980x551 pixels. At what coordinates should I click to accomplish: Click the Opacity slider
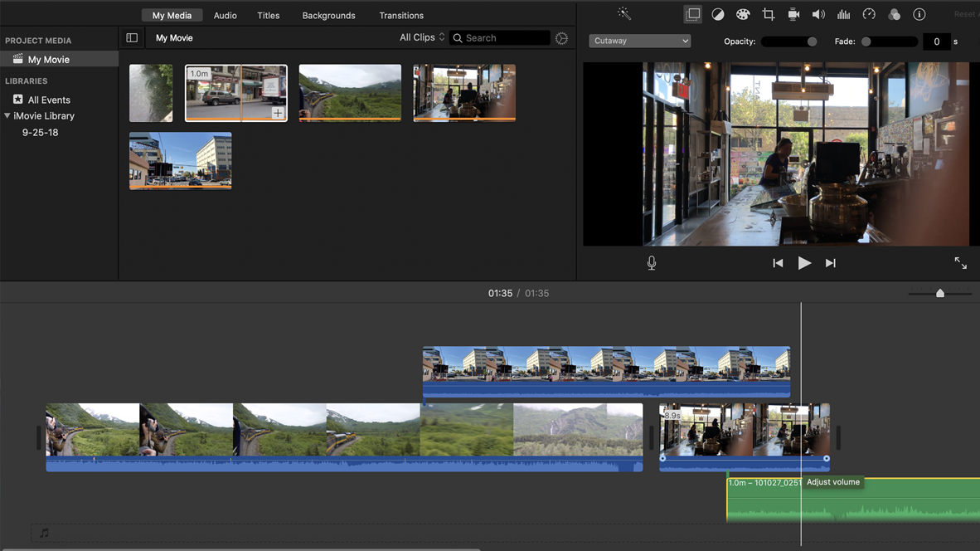789,41
